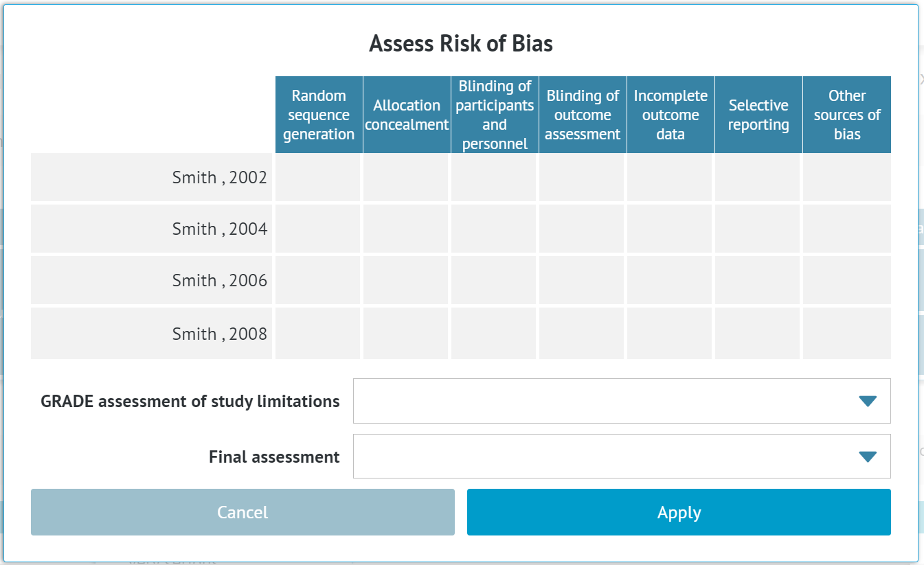Click the Selective reporting column header

[758, 115]
